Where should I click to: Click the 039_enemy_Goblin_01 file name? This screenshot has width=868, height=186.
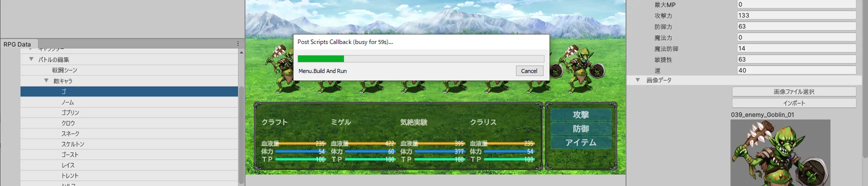[762, 114]
